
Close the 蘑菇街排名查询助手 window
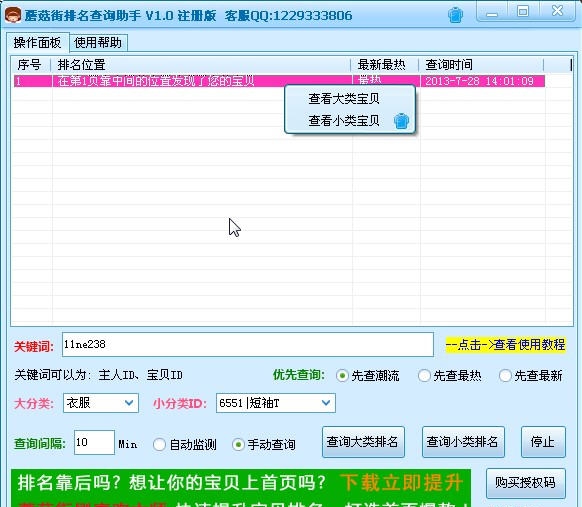click(557, 12)
